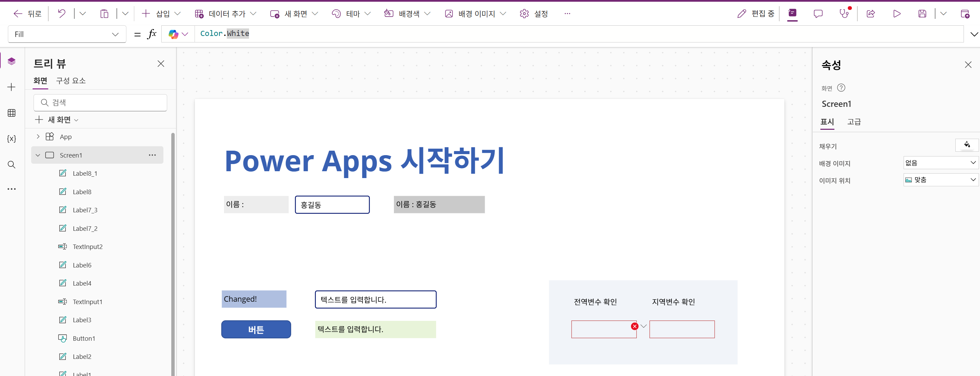
Task: Select Label6 in tree
Action: (x=82, y=265)
